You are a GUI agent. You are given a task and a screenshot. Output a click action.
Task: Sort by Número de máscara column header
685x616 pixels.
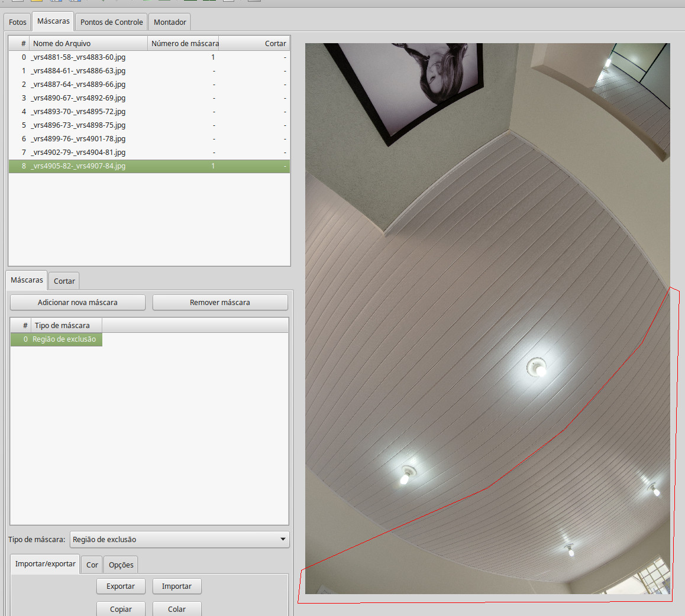coord(184,43)
